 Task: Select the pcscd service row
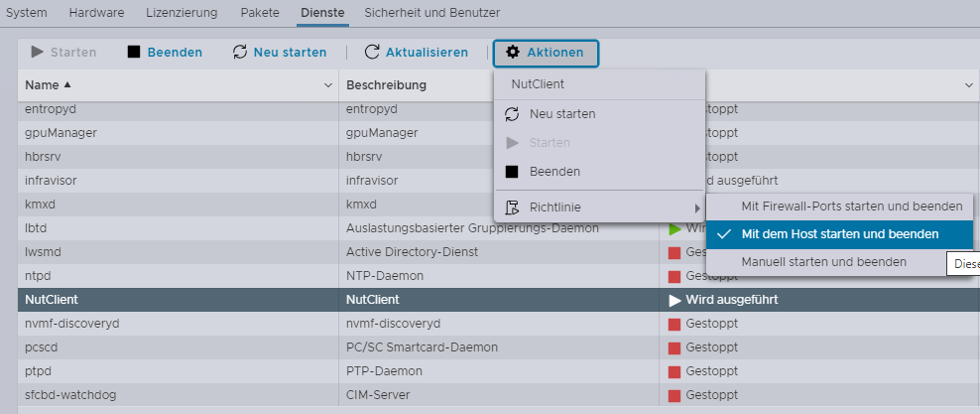(498, 347)
